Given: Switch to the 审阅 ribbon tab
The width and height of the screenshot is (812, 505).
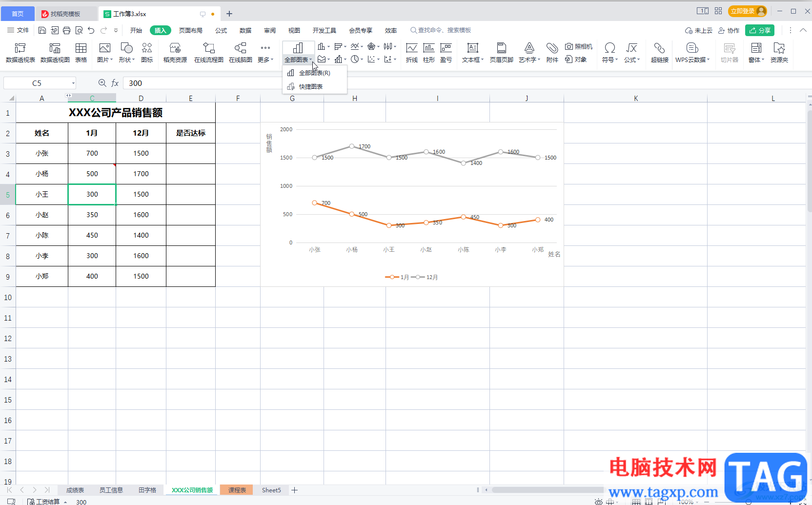Looking at the screenshot, I should 270,30.
